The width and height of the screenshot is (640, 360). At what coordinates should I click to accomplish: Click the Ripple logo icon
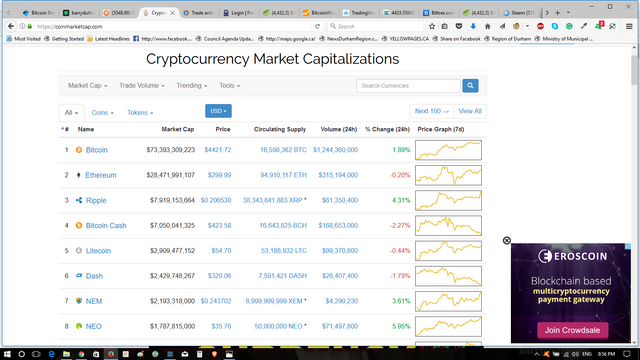pyautogui.click(x=79, y=200)
